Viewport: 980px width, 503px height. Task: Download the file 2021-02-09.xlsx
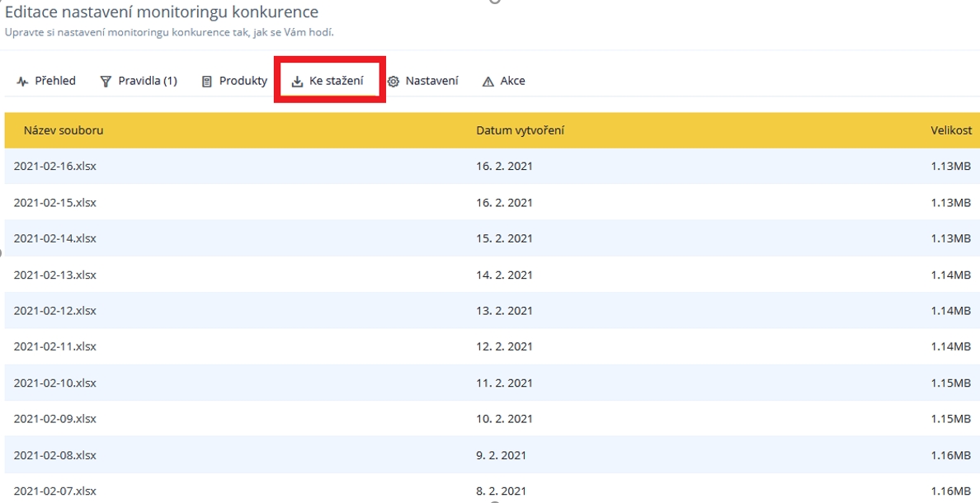(x=55, y=419)
